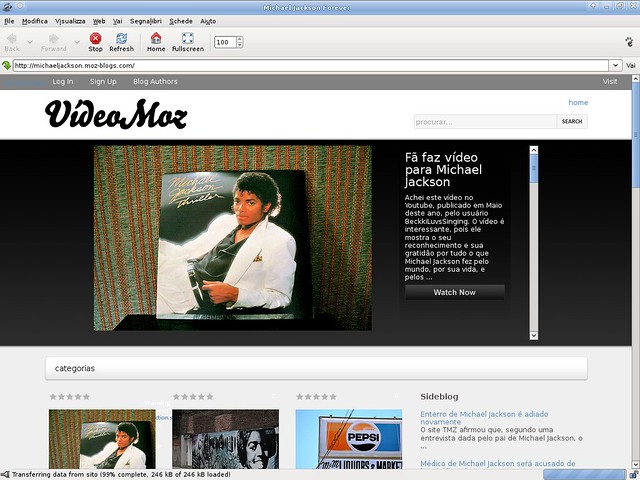Click the Back arrow toolbar icon
The width and height of the screenshot is (640, 480).
pyautogui.click(x=11, y=38)
